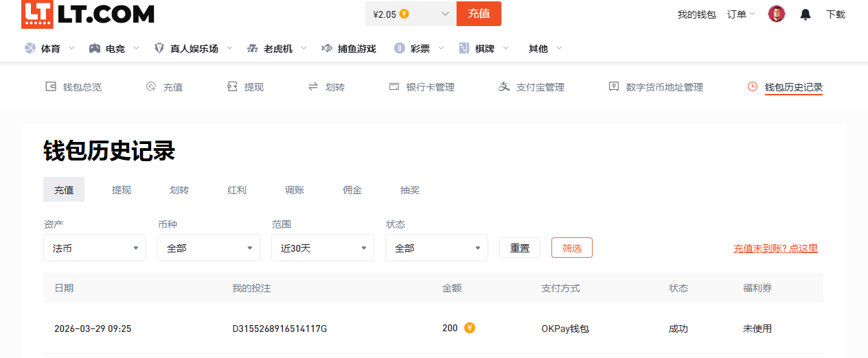The width and height of the screenshot is (868, 358).
Task: Click the 支付方式 column header
Action: [x=560, y=288]
